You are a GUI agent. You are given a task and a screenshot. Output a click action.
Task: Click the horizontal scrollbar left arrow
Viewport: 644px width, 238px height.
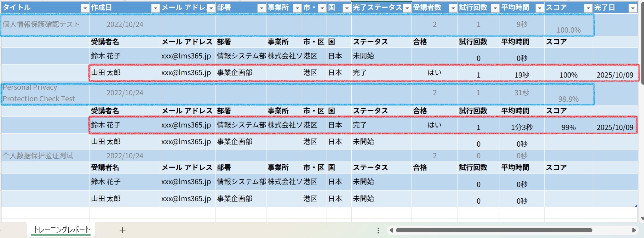click(391, 230)
